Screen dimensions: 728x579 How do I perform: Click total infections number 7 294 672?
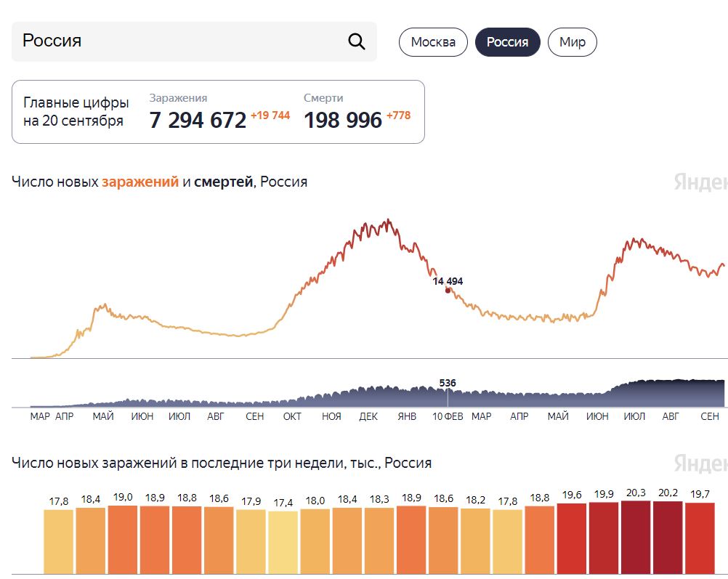[x=198, y=121]
